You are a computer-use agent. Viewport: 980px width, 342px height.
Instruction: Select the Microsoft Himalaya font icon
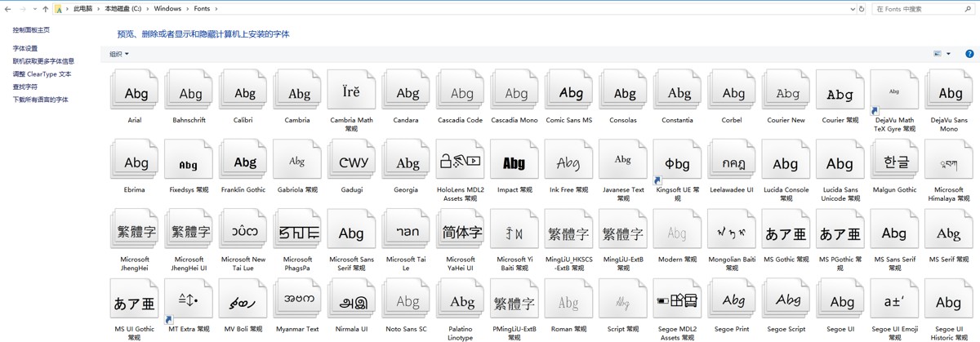pyautogui.click(x=949, y=160)
